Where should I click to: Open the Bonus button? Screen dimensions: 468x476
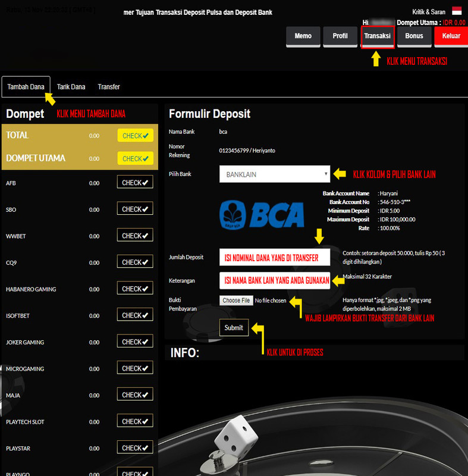(414, 36)
